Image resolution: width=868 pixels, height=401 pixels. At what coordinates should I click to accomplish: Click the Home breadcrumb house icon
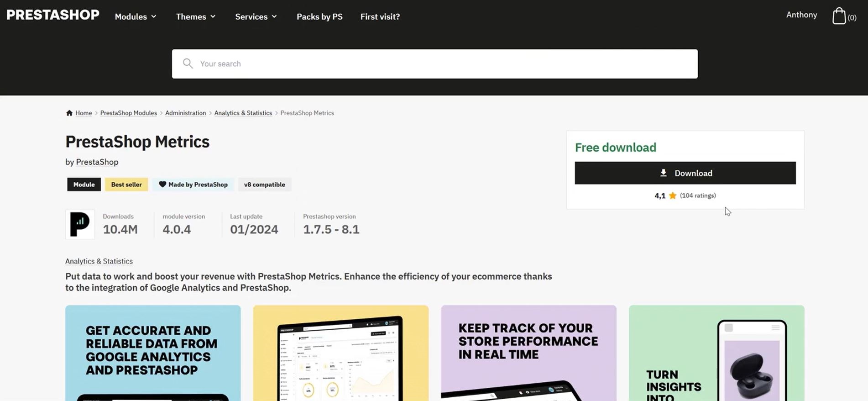click(x=69, y=113)
